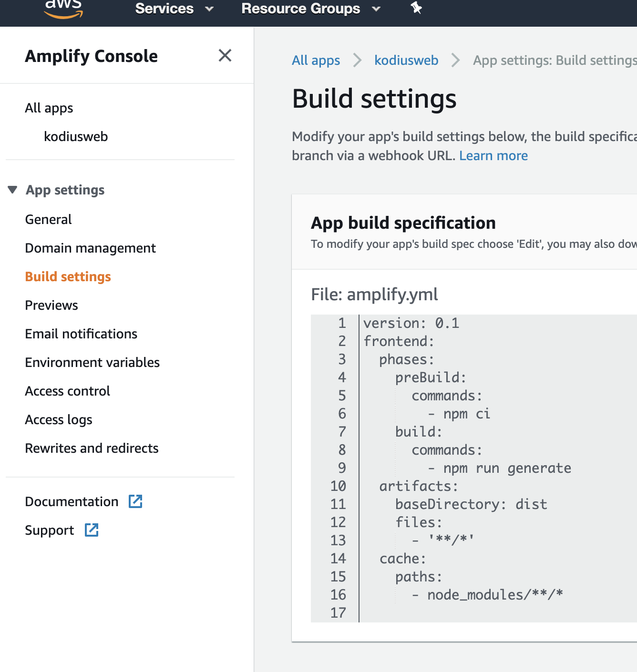Click line number 17 in the gutter
This screenshot has width=637, height=672.
pyautogui.click(x=338, y=613)
